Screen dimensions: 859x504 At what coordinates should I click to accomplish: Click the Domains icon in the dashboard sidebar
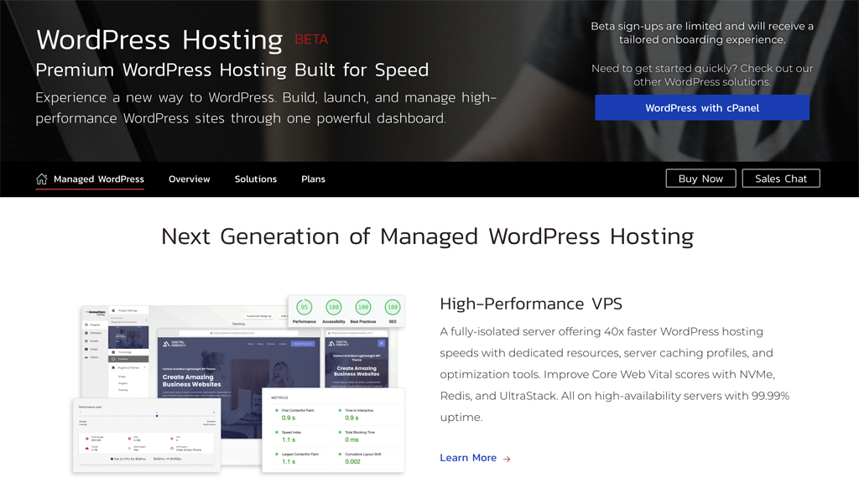[x=86, y=333]
